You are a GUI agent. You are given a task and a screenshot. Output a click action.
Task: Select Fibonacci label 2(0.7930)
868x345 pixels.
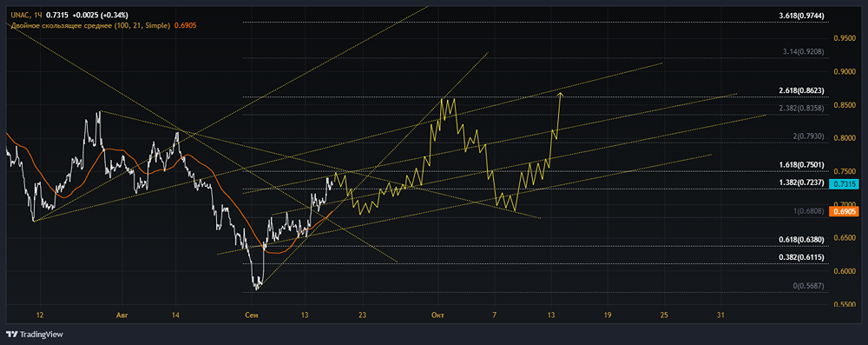tap(808, 136)
